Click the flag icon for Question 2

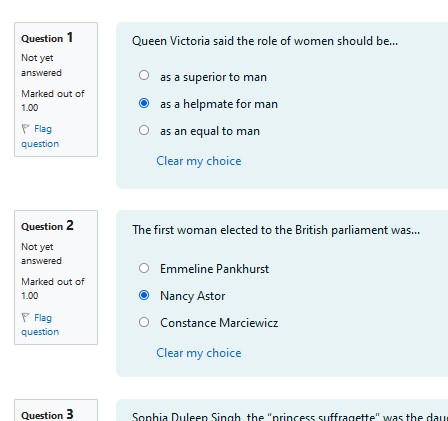[x=26, y=317]
